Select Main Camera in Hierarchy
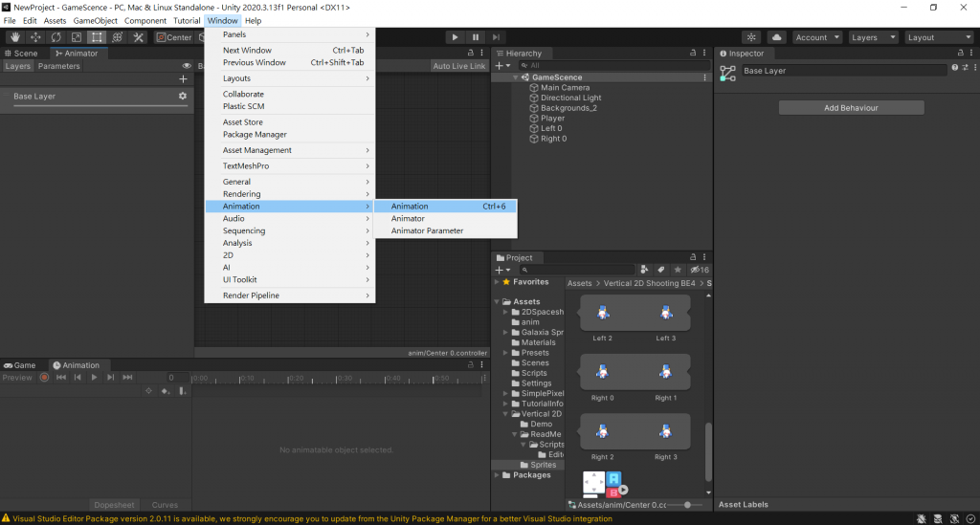 click(565, 88)
